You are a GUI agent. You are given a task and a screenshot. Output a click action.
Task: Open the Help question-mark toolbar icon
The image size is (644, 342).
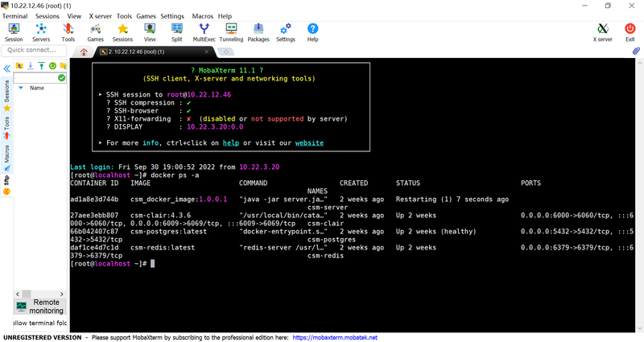tap(312, 32)
